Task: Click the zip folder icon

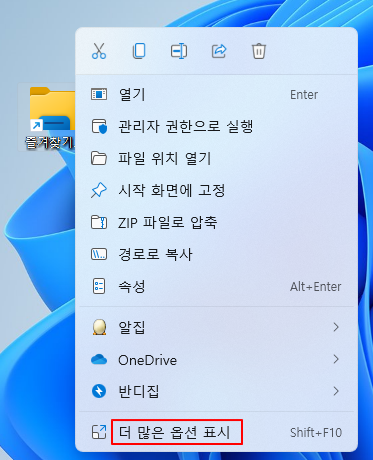Action: point(99,222)
